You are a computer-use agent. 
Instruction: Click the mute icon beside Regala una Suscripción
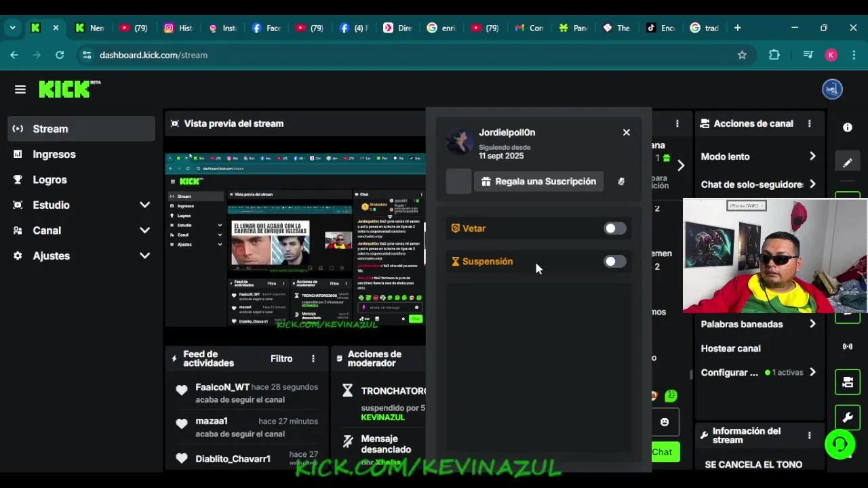tap(621, 182)
